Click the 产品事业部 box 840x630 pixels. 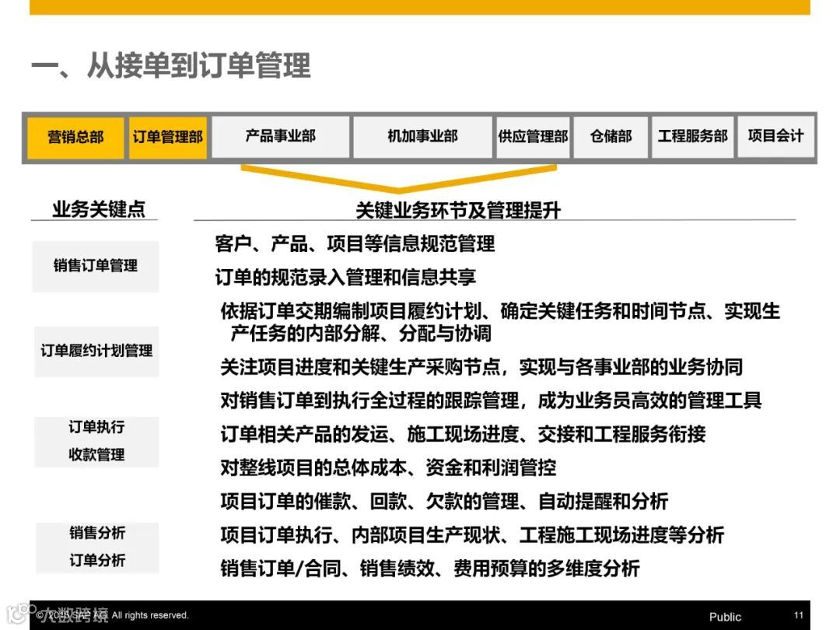point(281,137)
